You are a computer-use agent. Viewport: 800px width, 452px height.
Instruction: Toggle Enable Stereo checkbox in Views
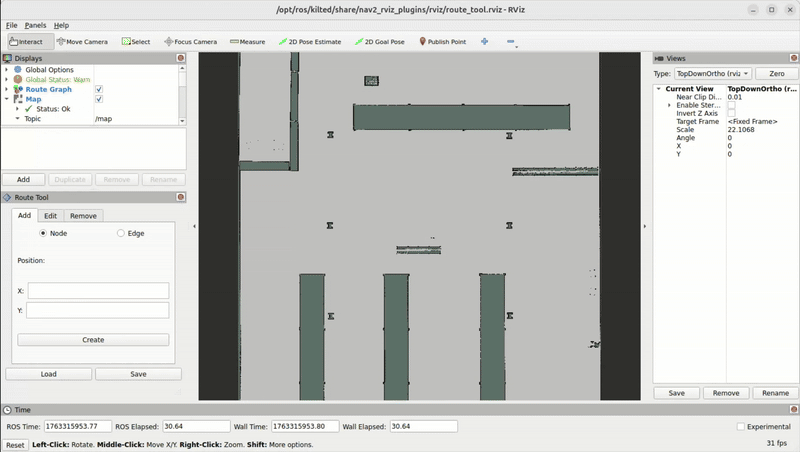pyautogui.click(x=731, y=105)
